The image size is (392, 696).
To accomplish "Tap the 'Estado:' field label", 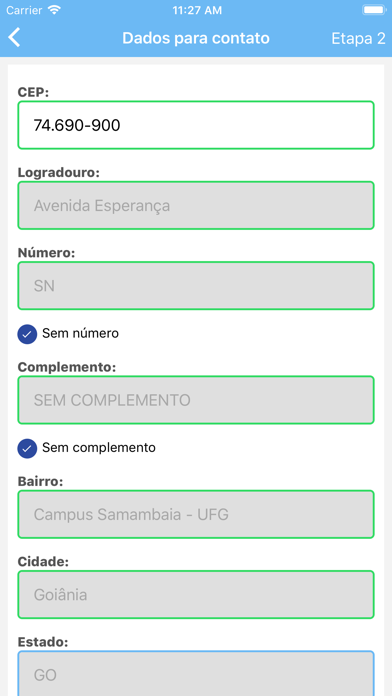I will point(43,642).
